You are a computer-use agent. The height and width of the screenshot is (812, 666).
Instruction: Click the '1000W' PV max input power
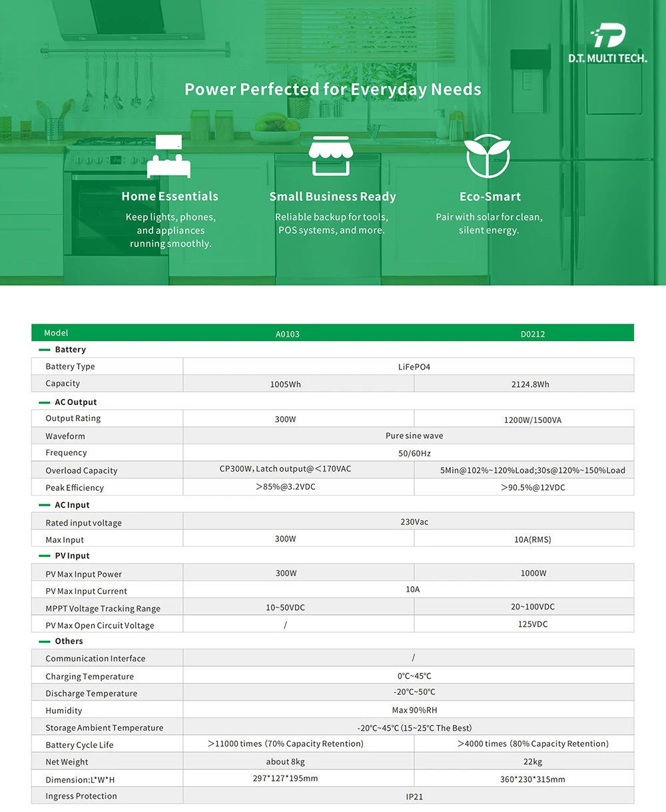tap(533, 573)
